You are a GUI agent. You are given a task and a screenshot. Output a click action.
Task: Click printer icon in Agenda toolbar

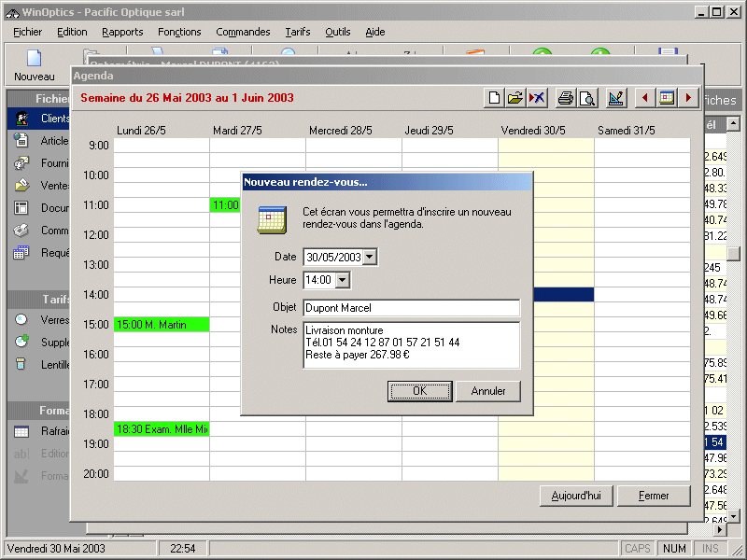click(x=565, y=98)
